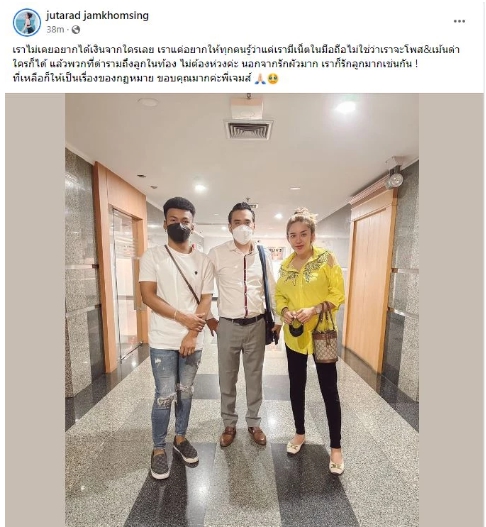Click the woman in yellow jacket

click(311, 339)
